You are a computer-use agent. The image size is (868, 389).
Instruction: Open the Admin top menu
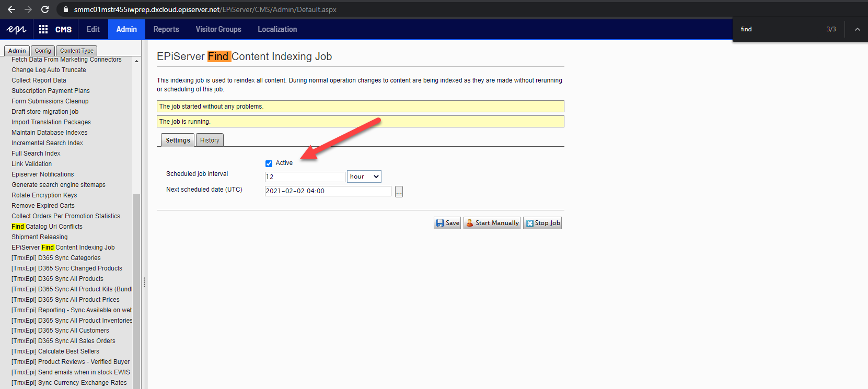[x=126, y=29]
